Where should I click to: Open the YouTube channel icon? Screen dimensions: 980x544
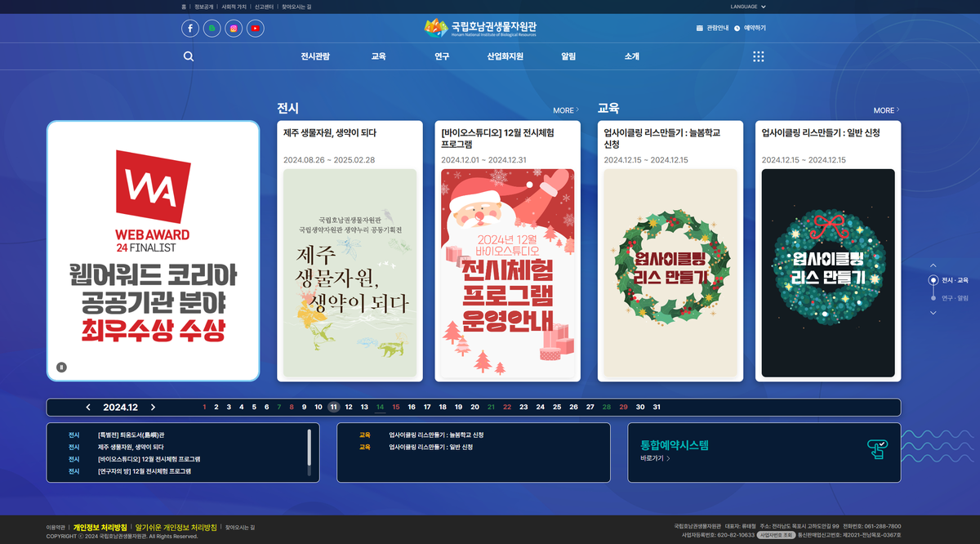tap(256, 29)
